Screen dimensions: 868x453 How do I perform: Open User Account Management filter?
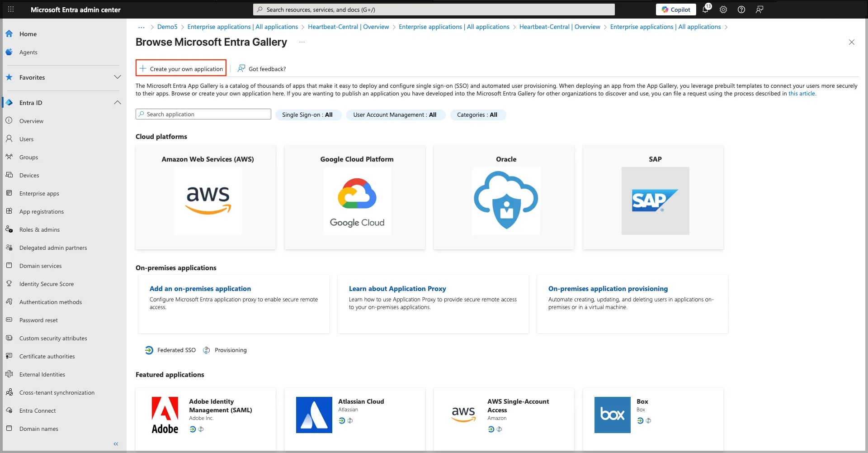[395, 115]
